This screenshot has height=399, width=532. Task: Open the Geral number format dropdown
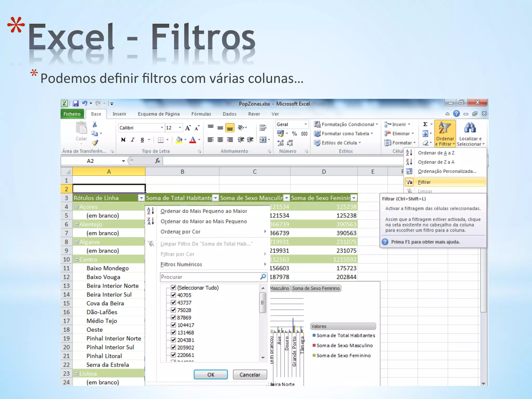pos(306,124)
